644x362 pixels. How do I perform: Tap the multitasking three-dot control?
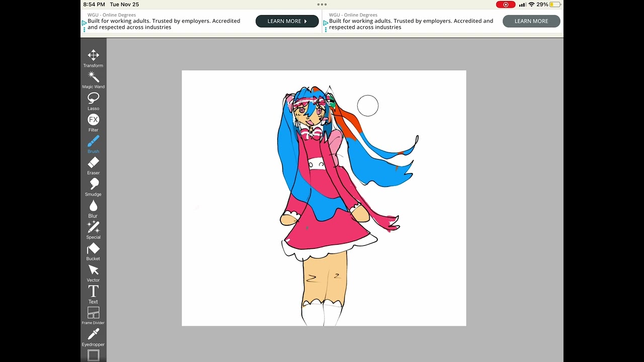tap(322, 4)
